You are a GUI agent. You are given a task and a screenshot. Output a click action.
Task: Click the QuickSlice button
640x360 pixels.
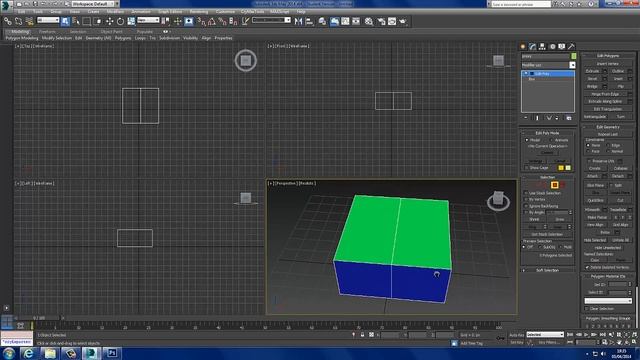[595, 200]
